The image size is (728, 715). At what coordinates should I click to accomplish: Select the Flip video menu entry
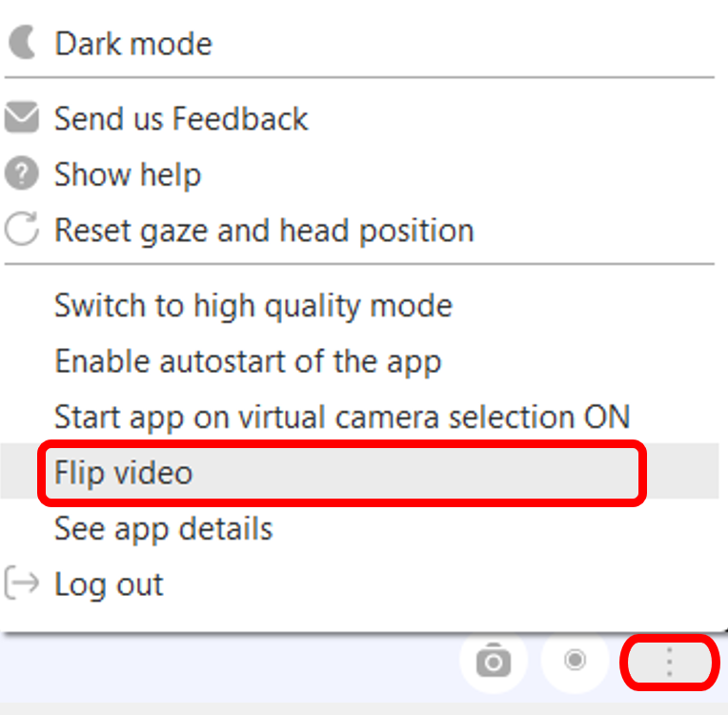124,473
